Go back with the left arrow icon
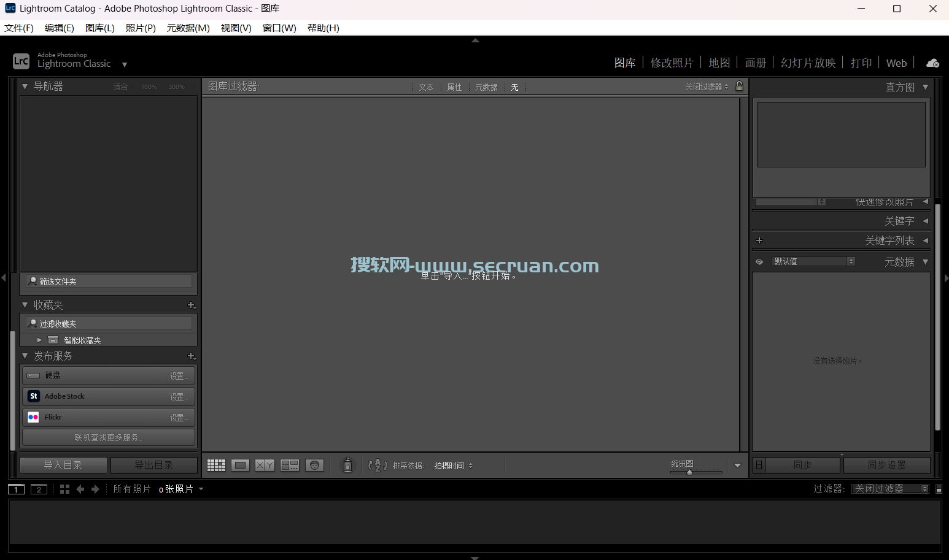949x560 pixels. (80, 489)
